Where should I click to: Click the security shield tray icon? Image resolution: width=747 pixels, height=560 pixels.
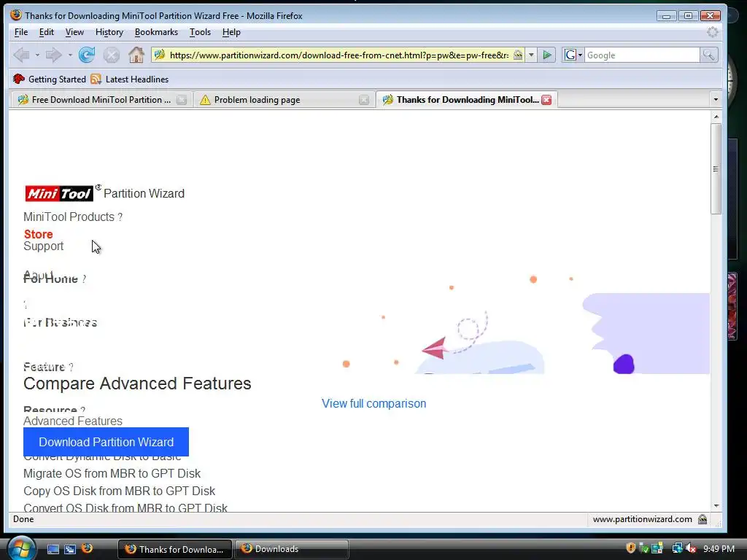coord(631,548)
